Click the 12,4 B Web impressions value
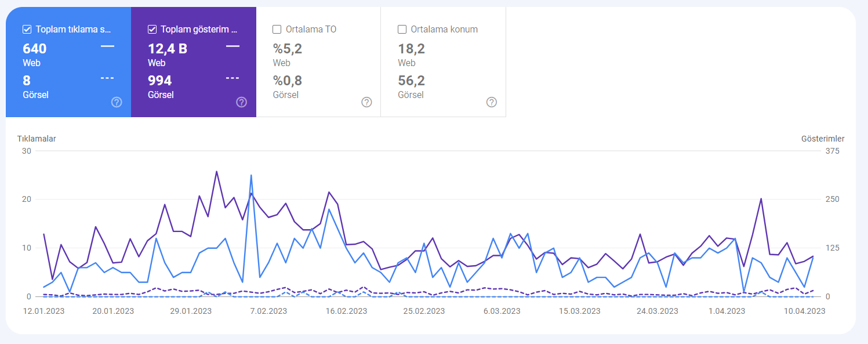The image size is (868, 344). coord(168,49)
